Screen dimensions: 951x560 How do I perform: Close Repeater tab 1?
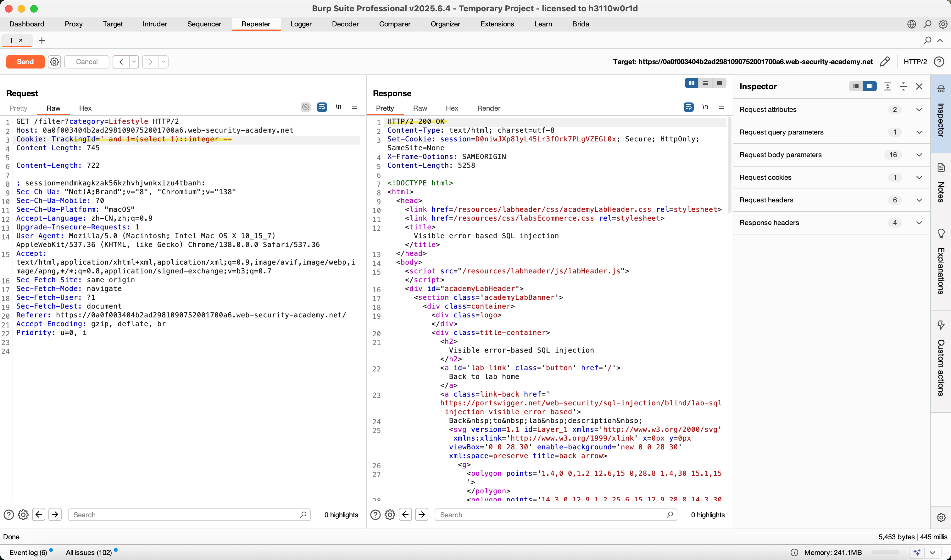21,40
